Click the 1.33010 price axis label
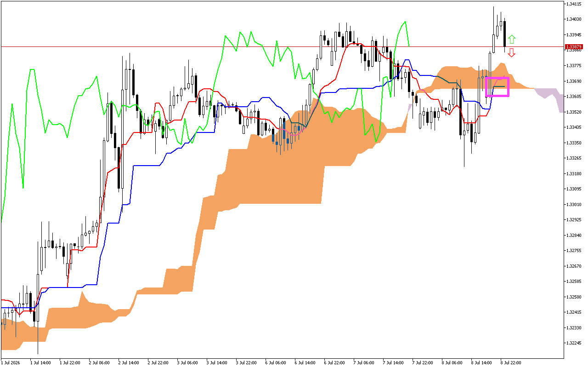The width and height of the screenshot is (588, 368). click(x=574, y=204)
